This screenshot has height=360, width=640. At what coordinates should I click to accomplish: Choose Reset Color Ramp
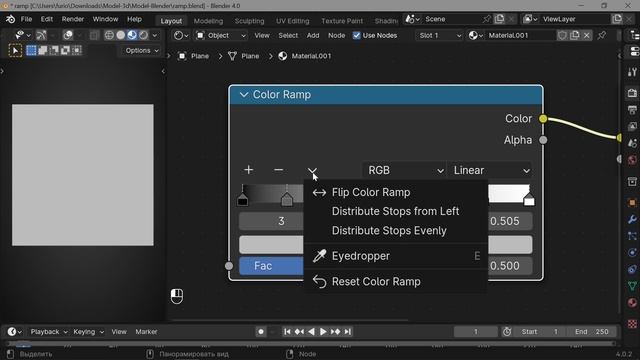click(396, 282)
